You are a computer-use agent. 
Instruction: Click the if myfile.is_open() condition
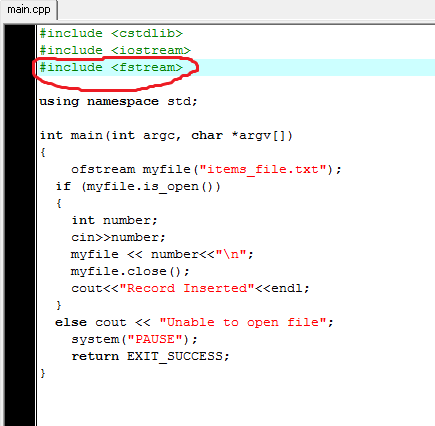(138, 187)
